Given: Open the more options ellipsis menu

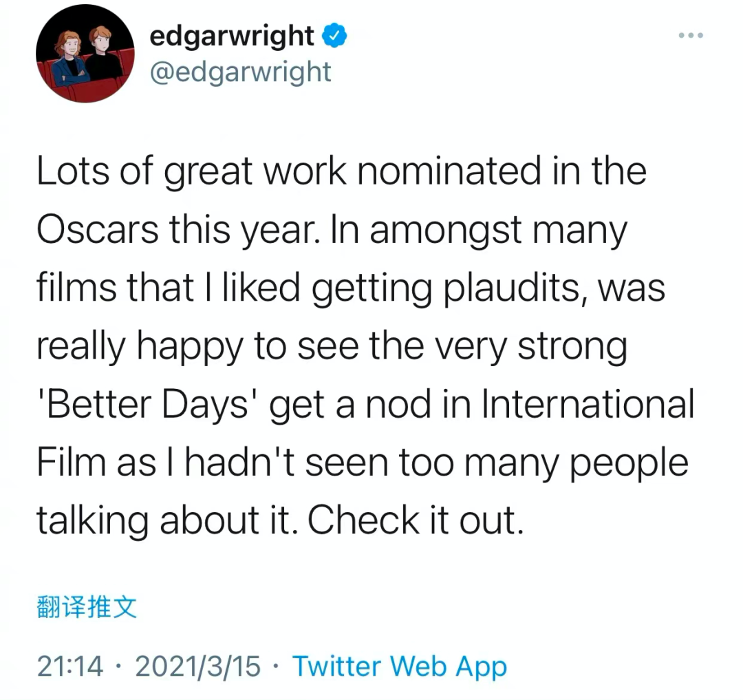Looking at the screenshot, I should pos(691,35).
